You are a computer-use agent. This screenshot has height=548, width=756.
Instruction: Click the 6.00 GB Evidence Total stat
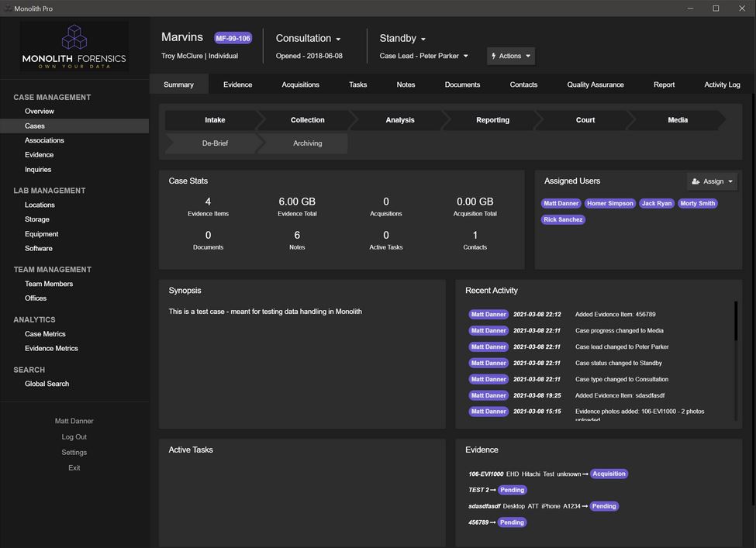click(297, 206)
